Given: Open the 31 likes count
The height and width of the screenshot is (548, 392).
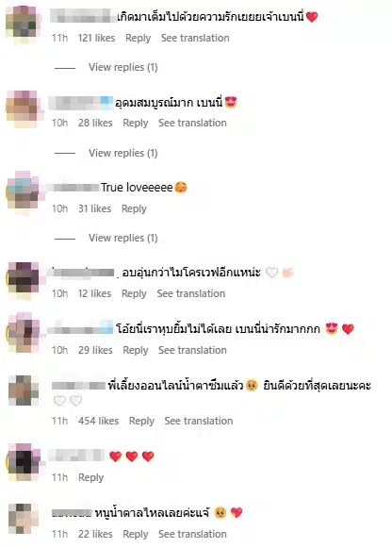Looking at the screenshot, I should [x=94, y=208].
